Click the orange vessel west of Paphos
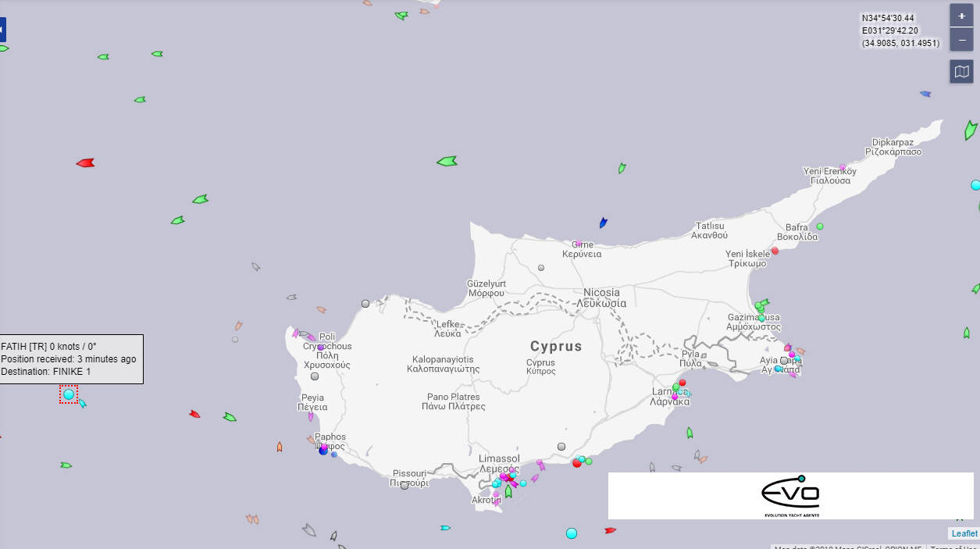 (x=280, y=447)
